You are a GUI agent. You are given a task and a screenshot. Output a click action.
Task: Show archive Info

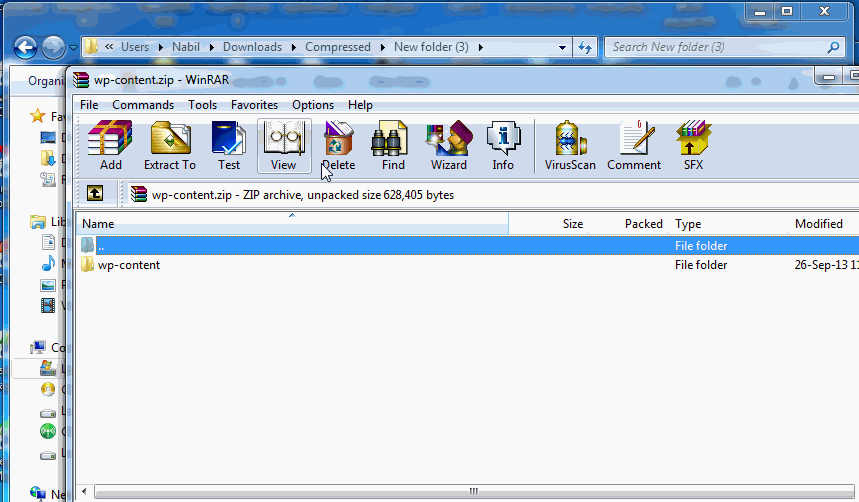[503, 145]
